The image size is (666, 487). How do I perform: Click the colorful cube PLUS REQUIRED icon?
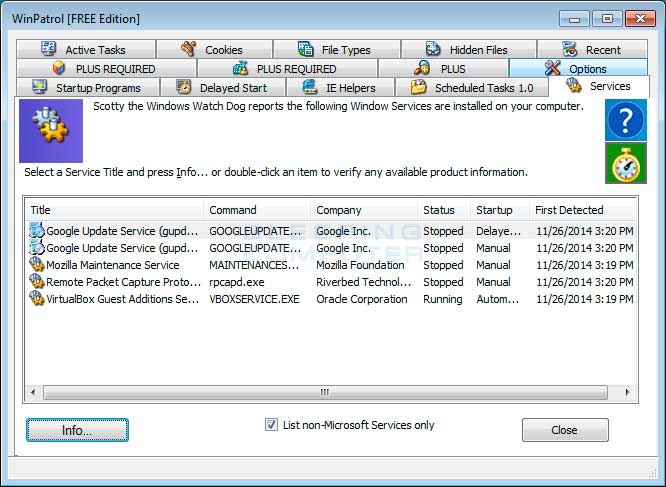coord(59,68)
